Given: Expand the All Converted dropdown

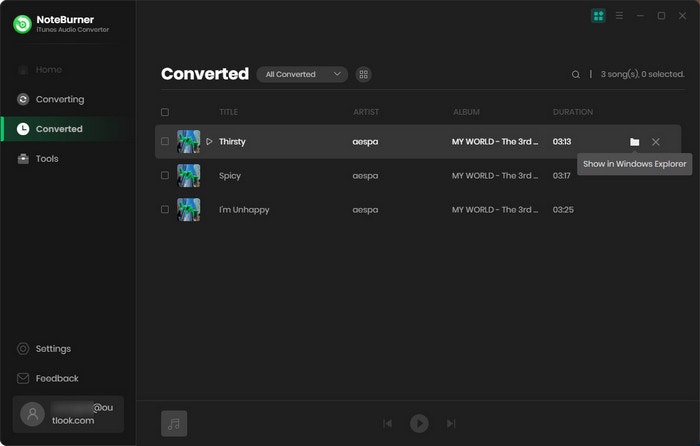Looking at the screenshot, I should [x=302, y=75].
